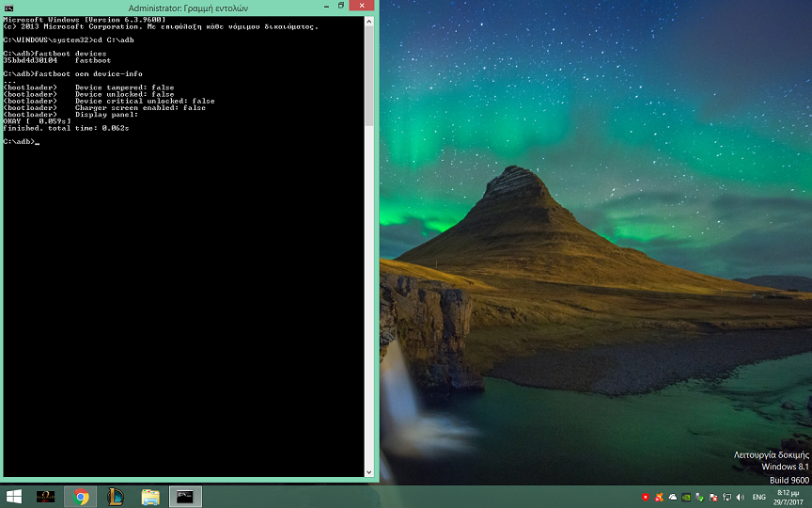Screen dimensions: 812x508
Task: Open the OneDrive cloud tray icon
Action: tap(672, 497)
